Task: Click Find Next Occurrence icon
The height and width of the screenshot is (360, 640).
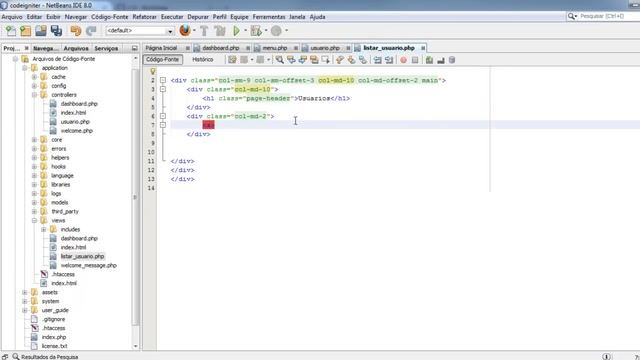Action: 302,60
